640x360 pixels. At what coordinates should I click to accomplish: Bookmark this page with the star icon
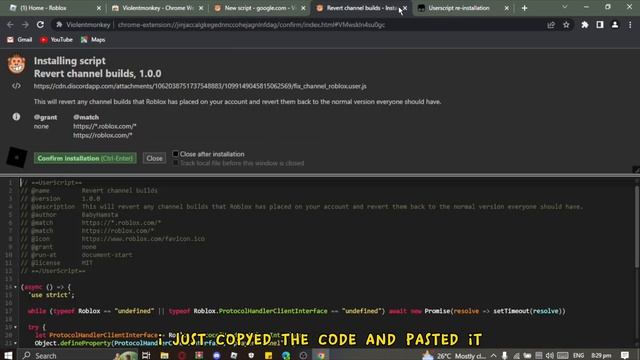coord(566,25)
